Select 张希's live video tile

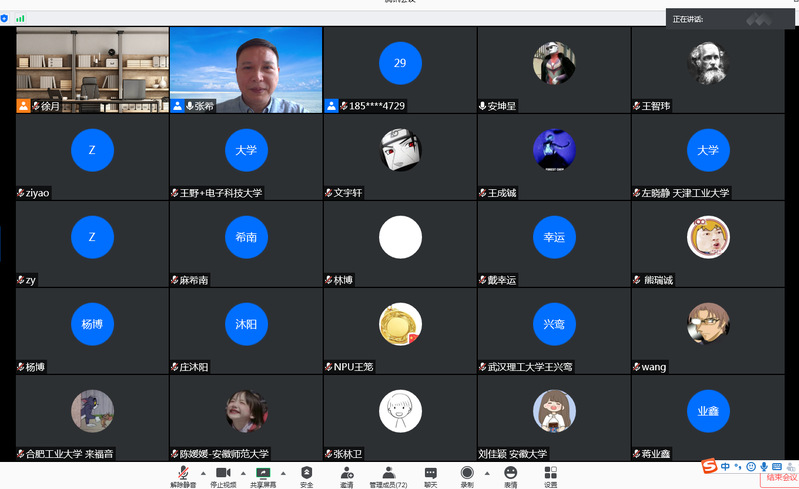pos(246,69)
